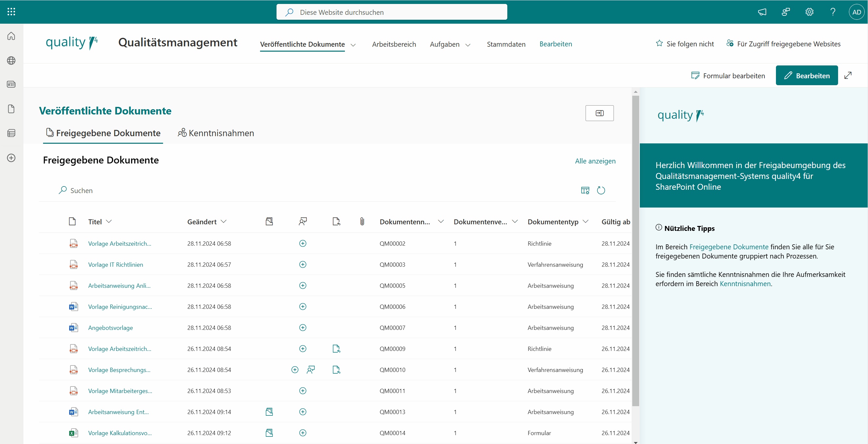Click the globe icon in left sidebar
Image resolution: width=868 pixels, height=444 pixels.
point(11,60)
